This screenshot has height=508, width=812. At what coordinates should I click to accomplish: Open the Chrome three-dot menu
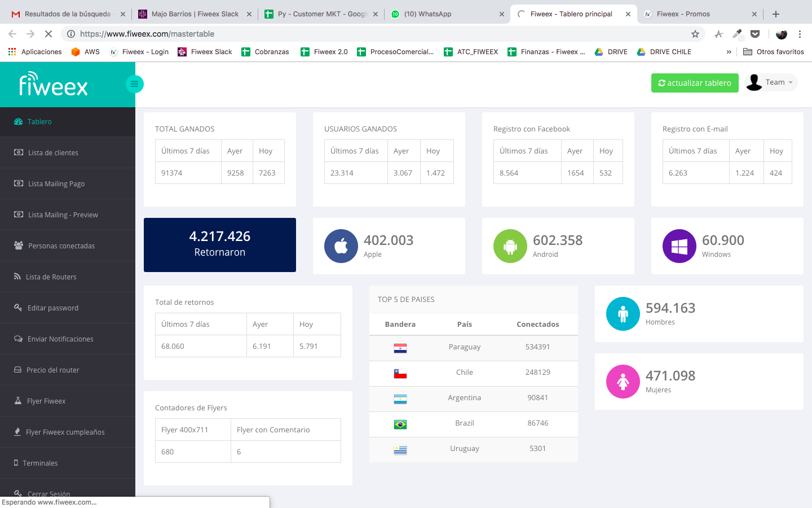pos(800,34)
